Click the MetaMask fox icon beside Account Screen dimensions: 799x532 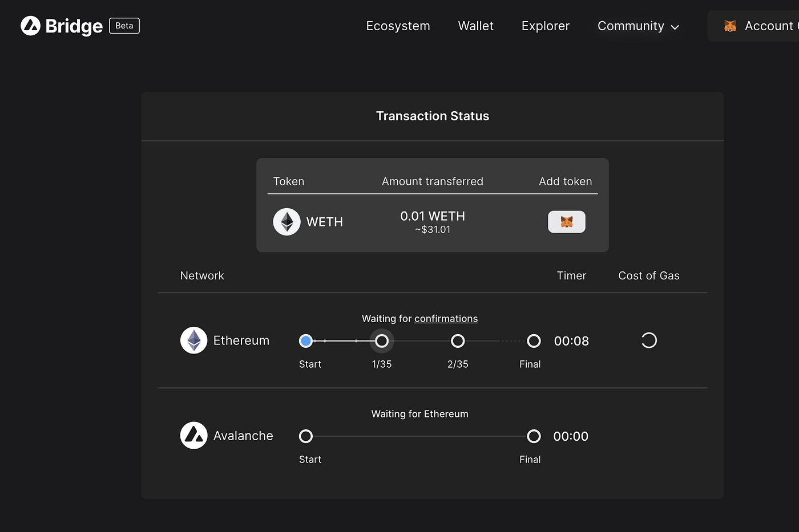pyautogui.click(x=730, y=26)
